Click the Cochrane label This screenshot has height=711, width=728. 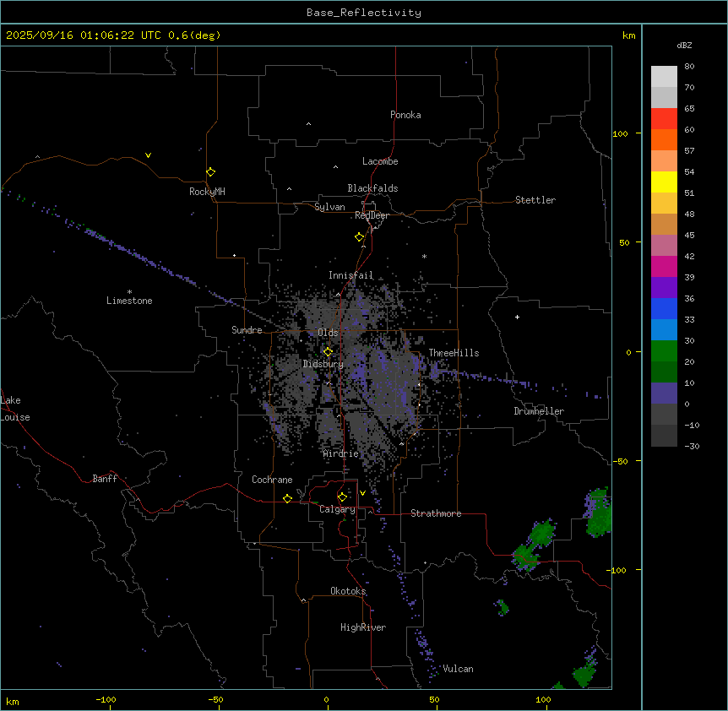272,480
